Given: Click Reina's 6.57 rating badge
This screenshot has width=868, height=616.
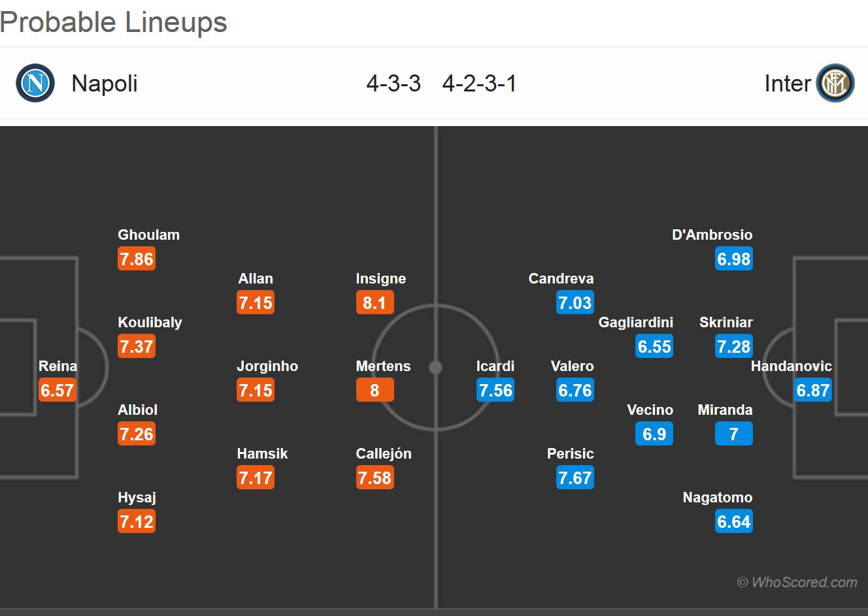Looking at the screenshot, I should [58, 391].
